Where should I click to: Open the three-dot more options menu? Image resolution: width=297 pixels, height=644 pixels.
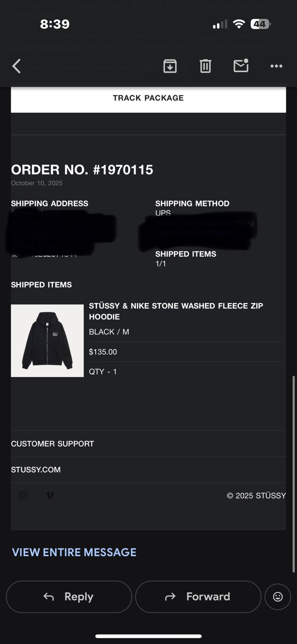pyautogui.click(x=276, y=66)
